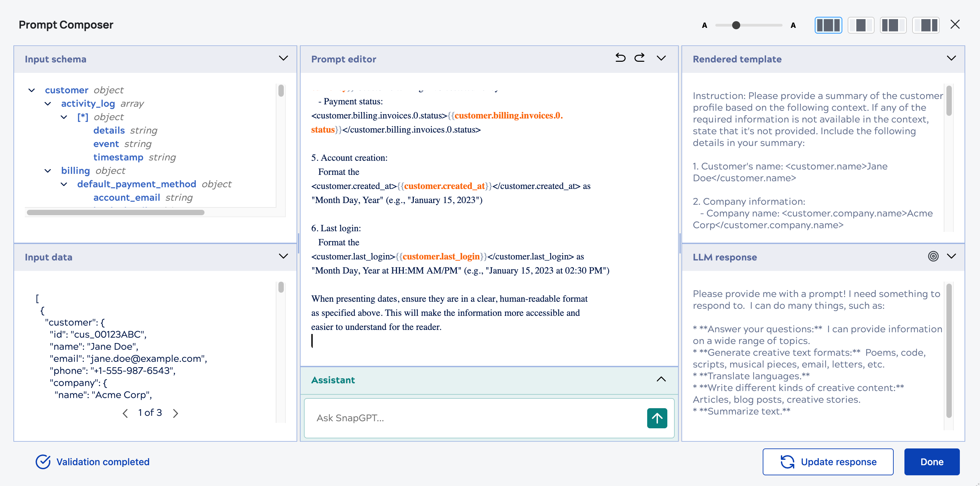Screen dimensions: 980x486
Task: Go to next input data record
Action: pos(175,413)
